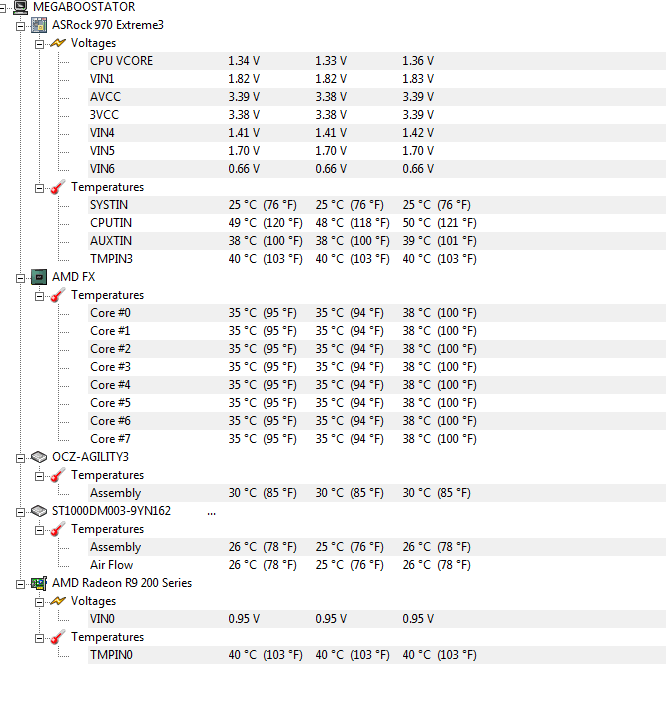The width and height of the screenshot is (666, 720).
Task: Collapse the OCZ-AGILITY3 node
Action: pos(21,458)
